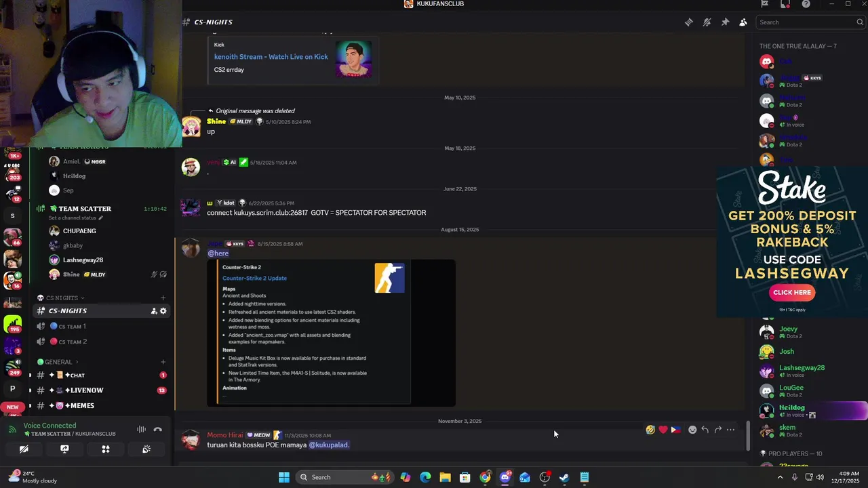Image resolution: width=868 pixels, height=488 pixels.
Task: Open File Explorer from taskbar
Action: pos(445,477)
